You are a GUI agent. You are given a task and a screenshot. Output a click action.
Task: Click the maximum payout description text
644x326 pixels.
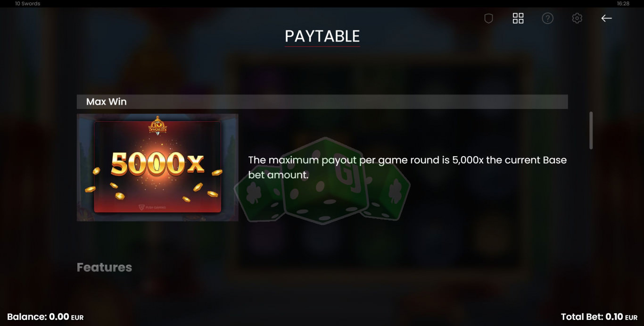pos(407,167)
